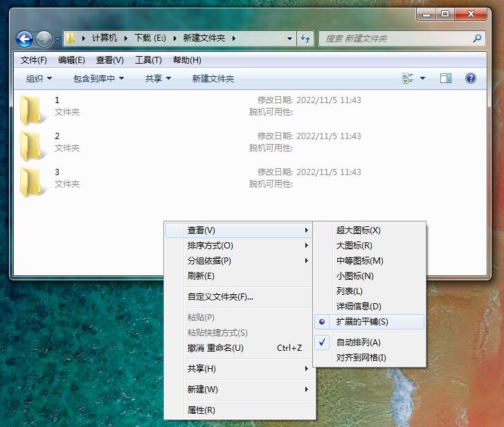Screen dimensions: 504x427
Task: Click 属性(R) in context menu
Action: click(x=201, y=410)
